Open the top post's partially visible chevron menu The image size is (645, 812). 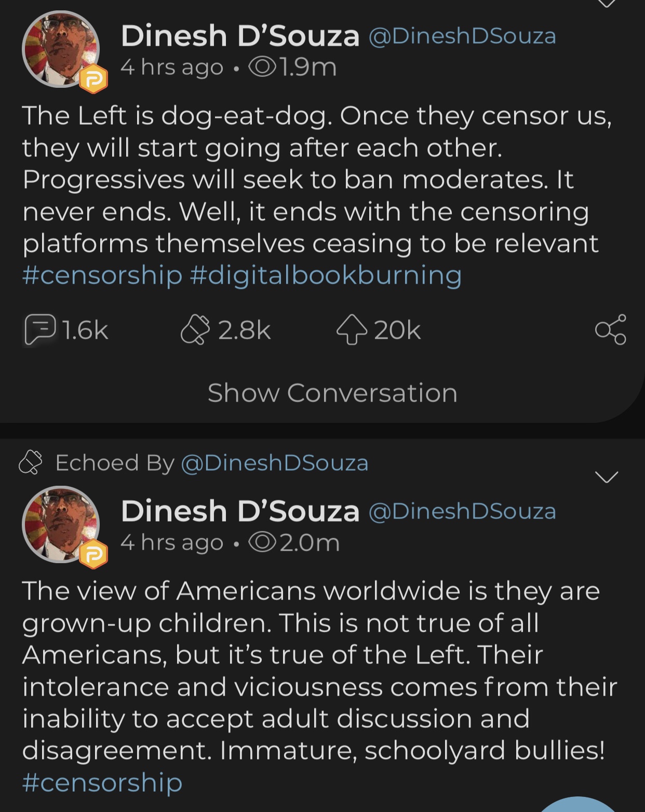coord(606,3)
